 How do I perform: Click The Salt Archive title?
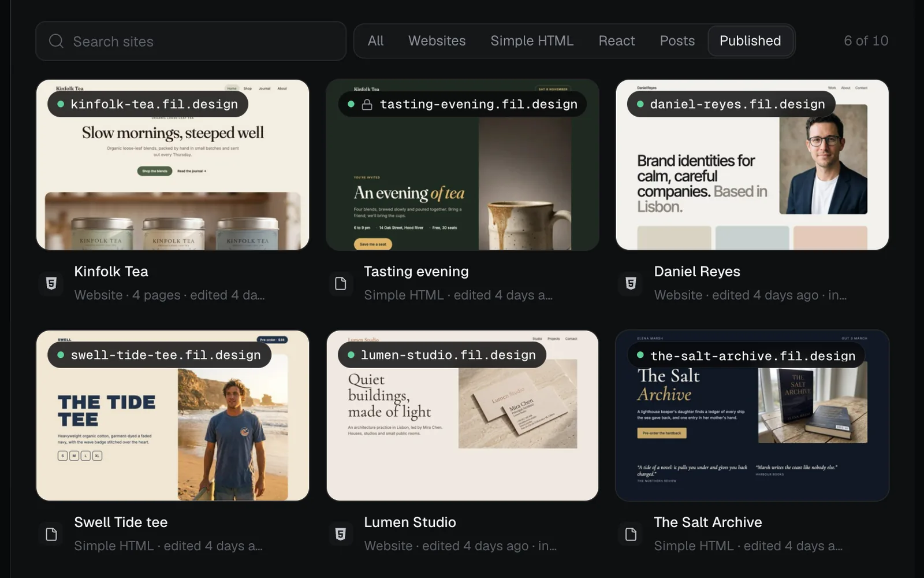pos(708,522)
